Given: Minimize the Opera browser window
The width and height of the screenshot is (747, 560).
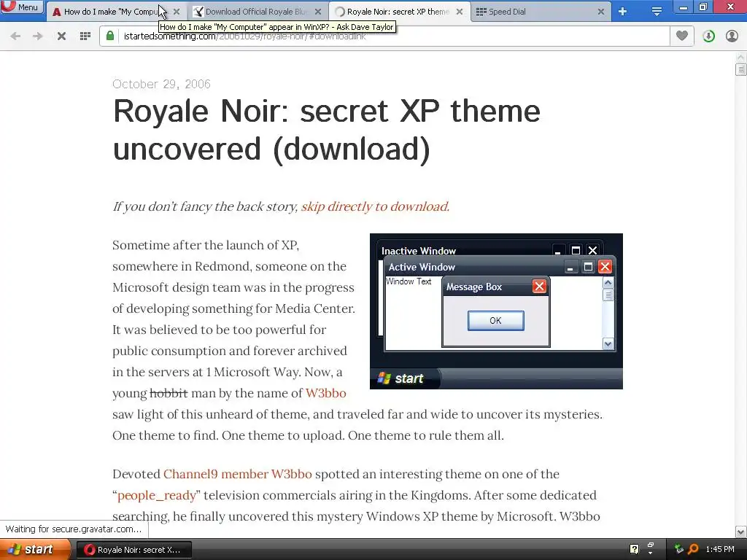Looking at the screenshot, I should pyautogui.click(x=683, y=7).
